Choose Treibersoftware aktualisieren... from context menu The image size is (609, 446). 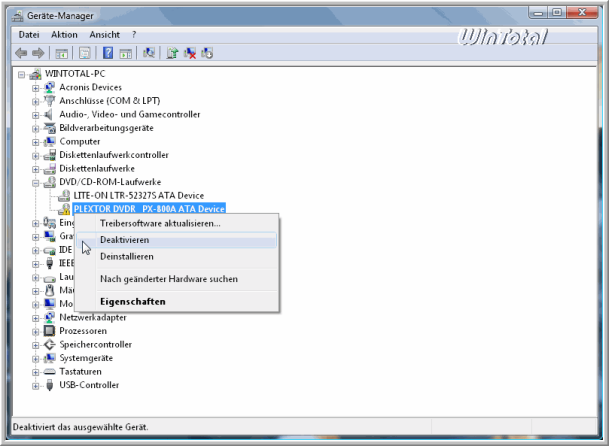pos(177,223)
